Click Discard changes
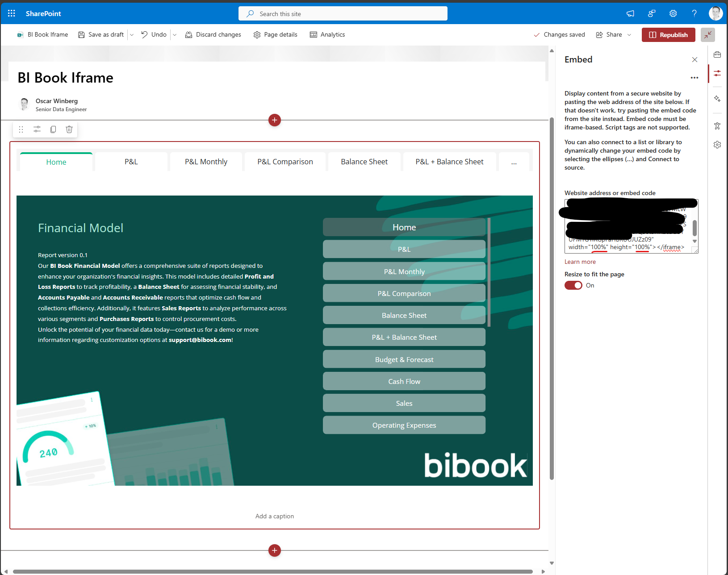 point(213,35)
